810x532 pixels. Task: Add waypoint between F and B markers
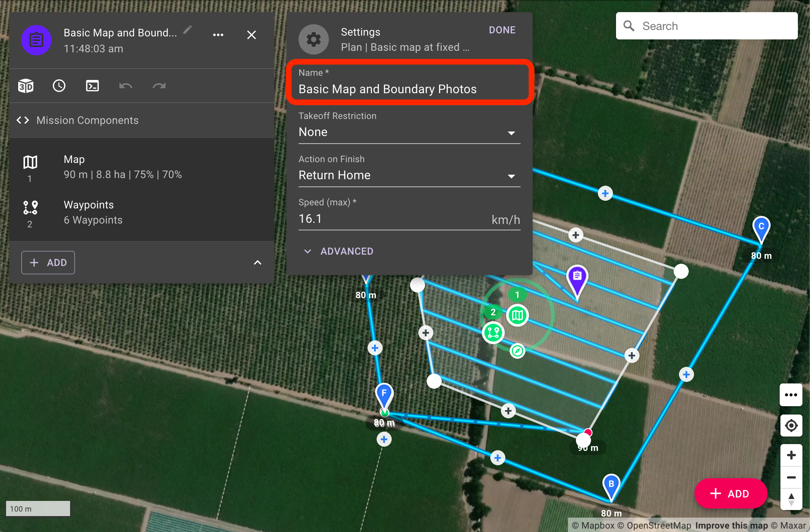[498, 458]
